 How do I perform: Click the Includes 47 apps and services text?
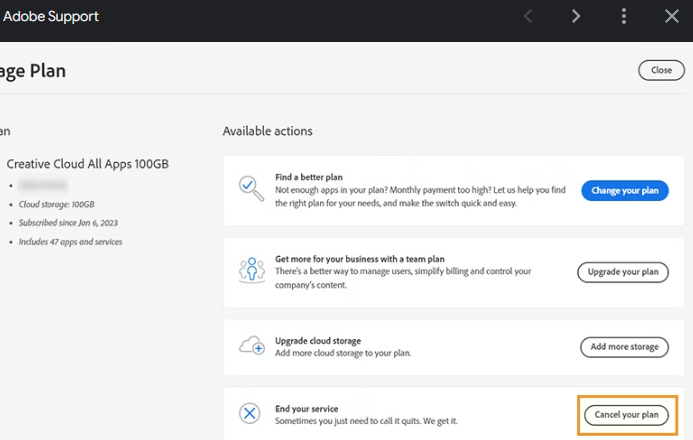coord(71,242)
